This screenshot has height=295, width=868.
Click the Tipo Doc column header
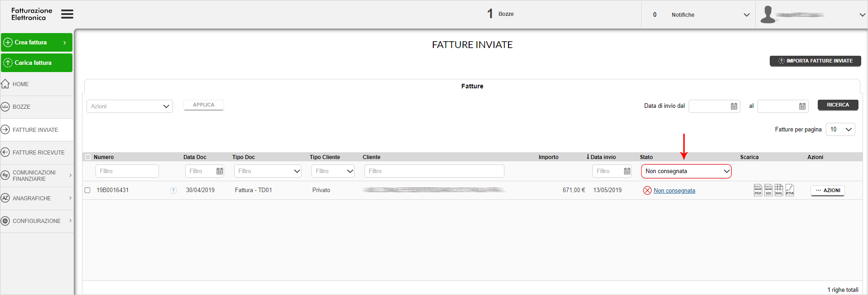(244, 157)
